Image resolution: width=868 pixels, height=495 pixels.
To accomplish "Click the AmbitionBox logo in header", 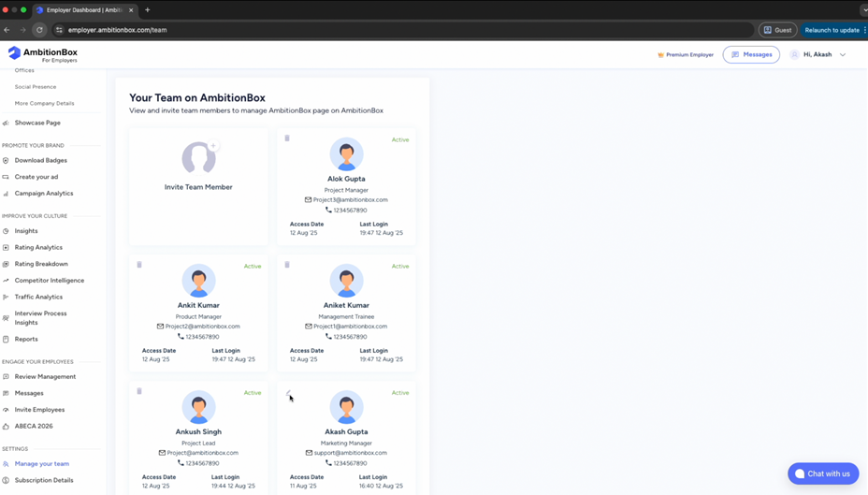I will click(x=43, y=54).
